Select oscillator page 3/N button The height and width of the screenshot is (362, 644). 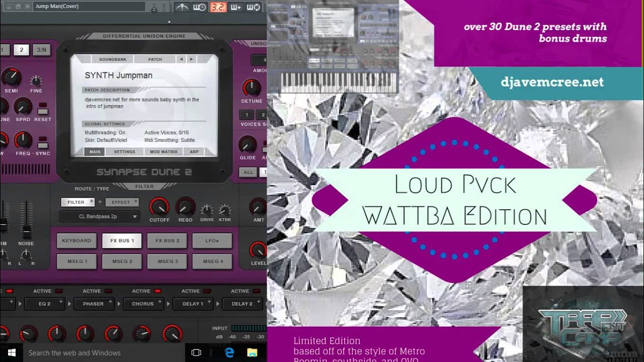42,50
